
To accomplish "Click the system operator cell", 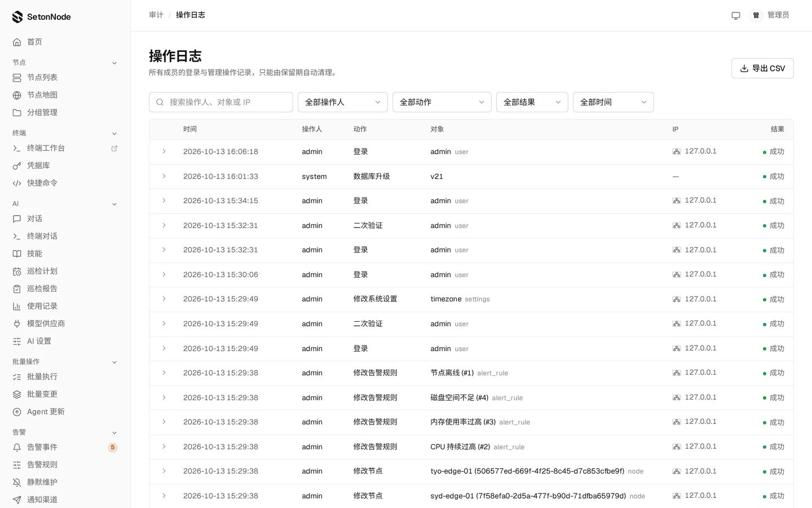I will pyautogui.click(x=314, y=177).
